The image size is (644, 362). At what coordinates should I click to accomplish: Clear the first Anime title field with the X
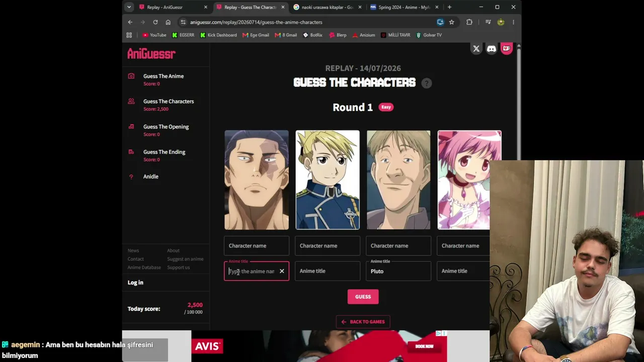282,271
